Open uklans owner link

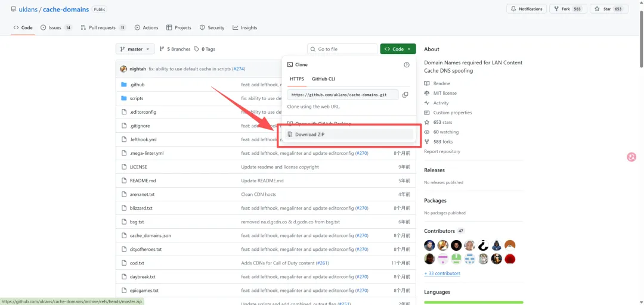pyautogui.click(x=28, y=9)
